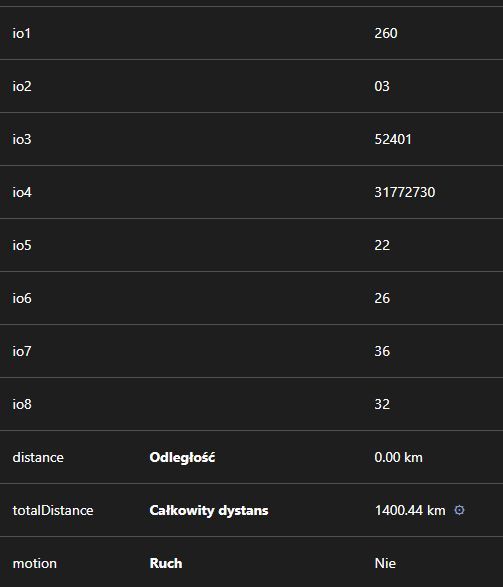Select the Całkowity dystans label

[209, 510]
